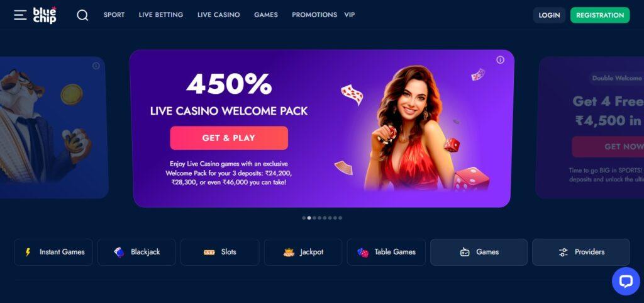Open the Live Casino menu item
Viewport: 644px width, 303px height.
coord(218,14)
